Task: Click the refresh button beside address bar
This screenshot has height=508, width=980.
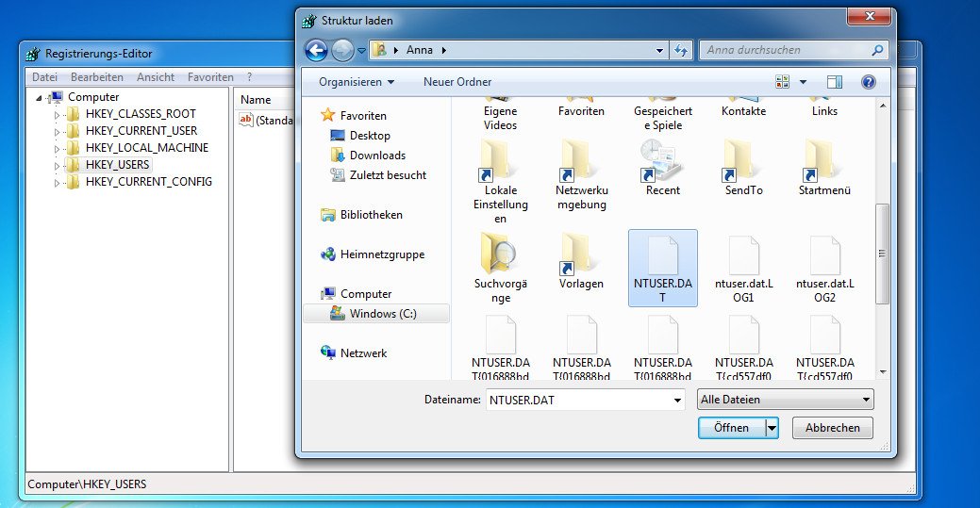Action: point(681,50)
